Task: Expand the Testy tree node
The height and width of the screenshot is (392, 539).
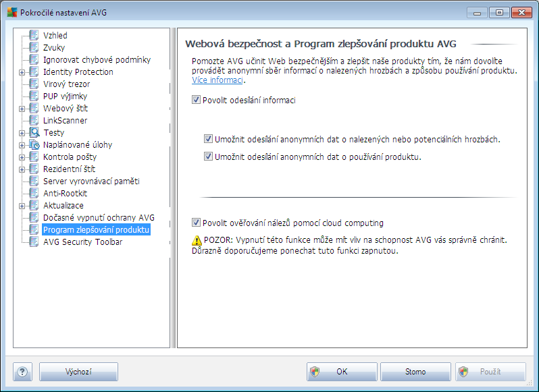Action: (x=22, y=133)
